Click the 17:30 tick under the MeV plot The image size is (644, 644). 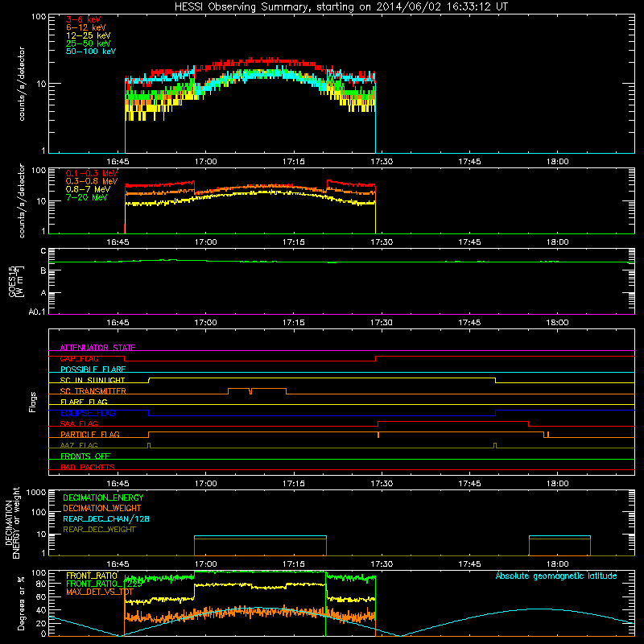click(x=382, y=242)
